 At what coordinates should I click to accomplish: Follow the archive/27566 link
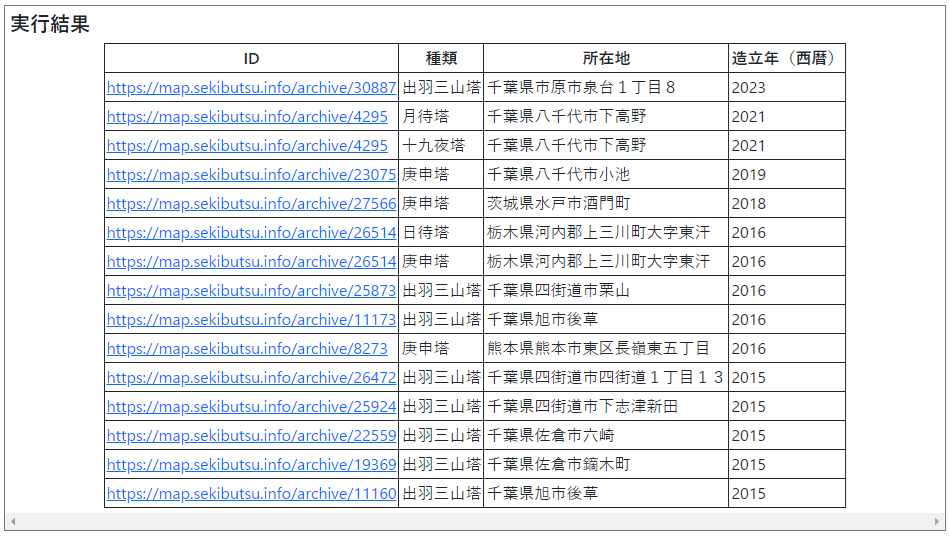click(251, 204)
